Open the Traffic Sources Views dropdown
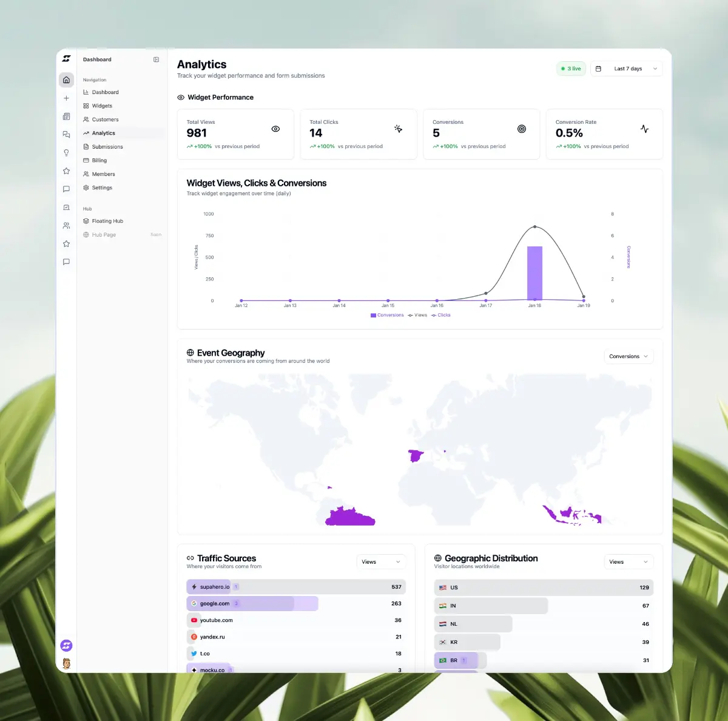Screen dimensions: 728x721 380,562
